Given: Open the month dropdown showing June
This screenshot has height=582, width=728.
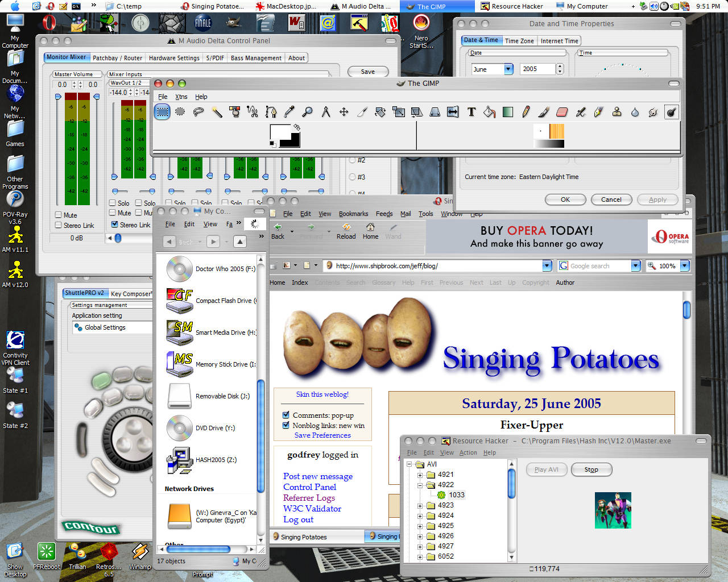Looking at the screenshot, I should (508, 69).
